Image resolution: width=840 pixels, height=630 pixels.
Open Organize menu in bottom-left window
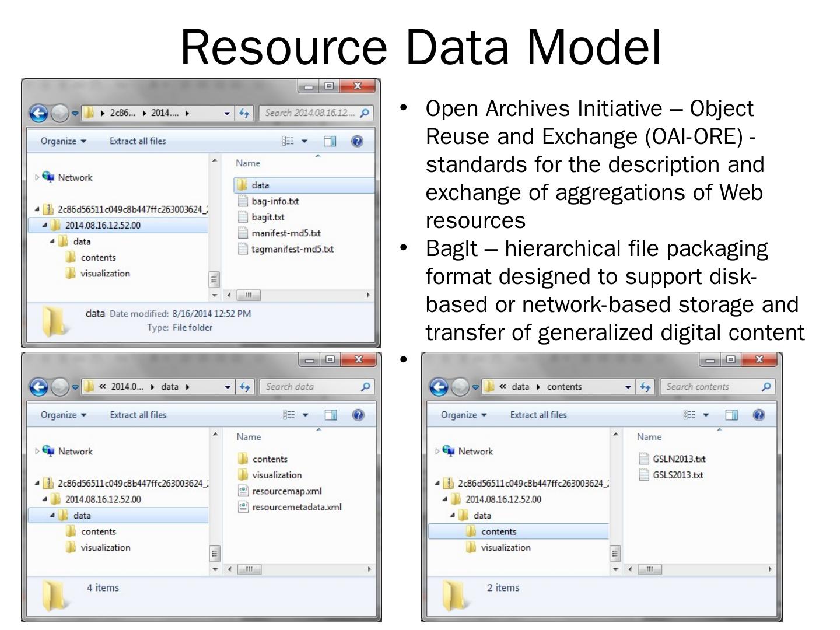pos(63,415)
